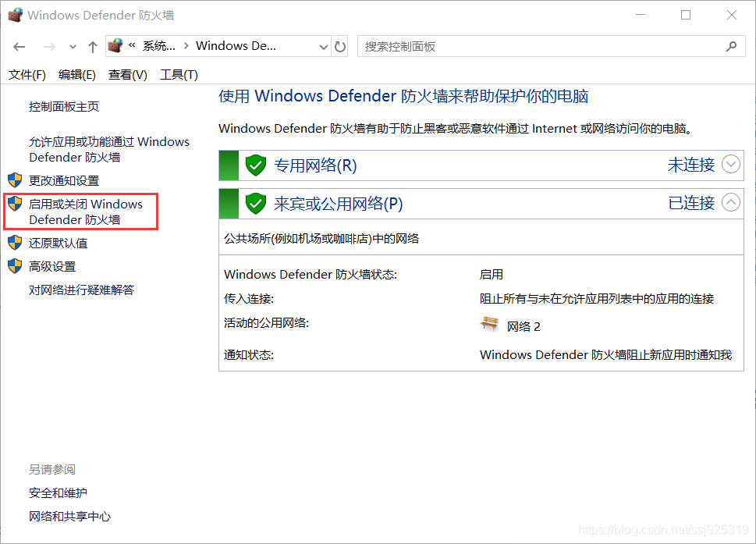Open the 编辑(E) menu
Image resolution: width=756 pixels, height=544 pixels.
click(77, 75)
